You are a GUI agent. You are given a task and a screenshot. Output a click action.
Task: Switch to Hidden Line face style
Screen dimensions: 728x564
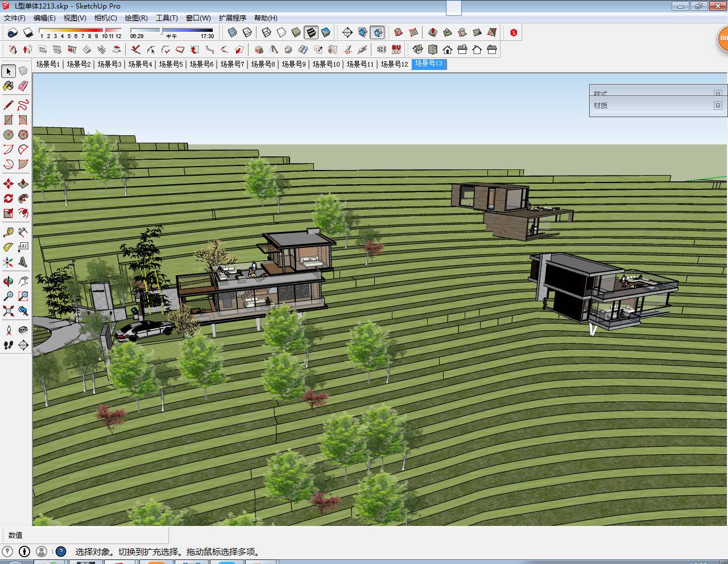(282, 32)
